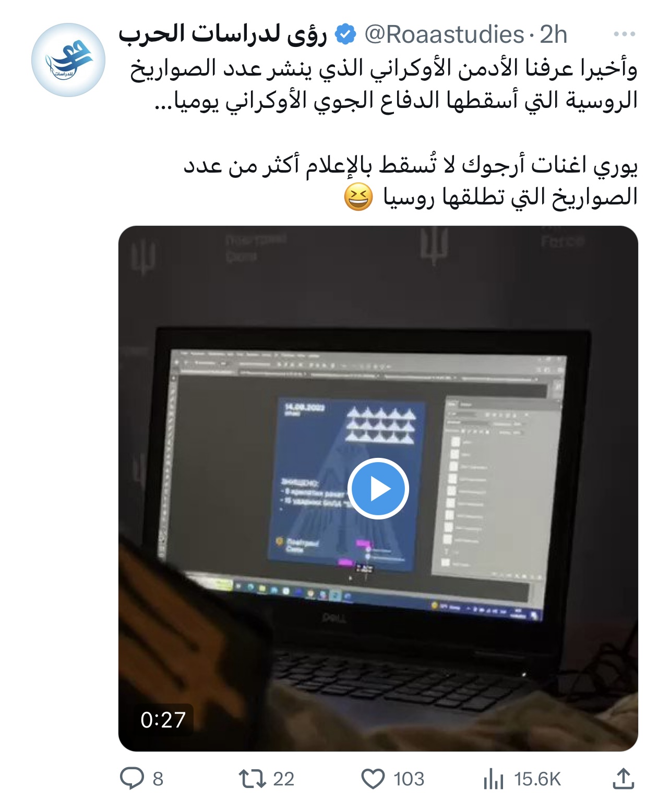The height and width of the screenshot is (812, 670).
Task: Click the share upload arrow icon
Action: tap(623, 778)
